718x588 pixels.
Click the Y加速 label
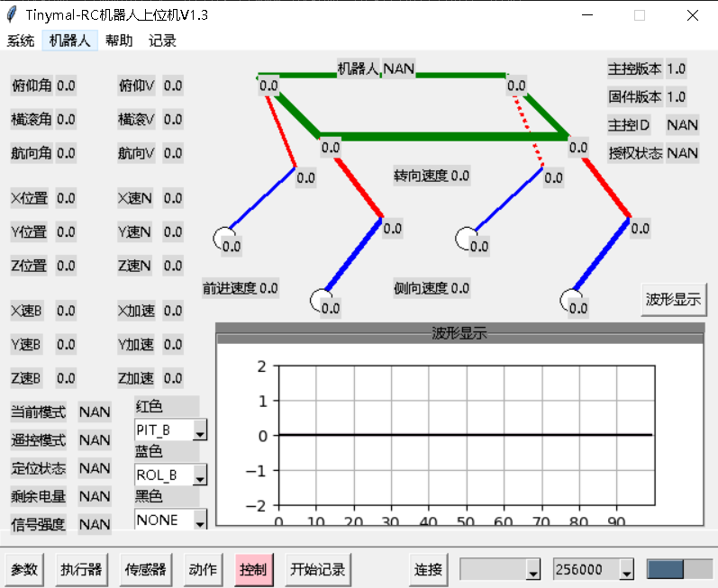tap(136, 345)
